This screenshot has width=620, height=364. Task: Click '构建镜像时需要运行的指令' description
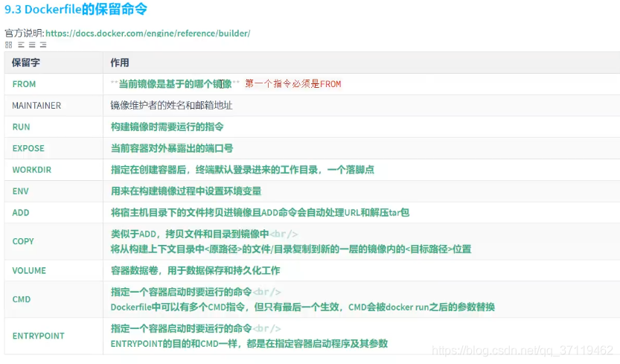tap(167, 127)
